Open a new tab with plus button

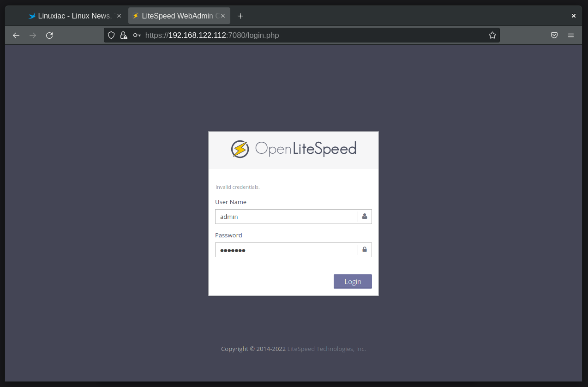click(x=240, y=16)
